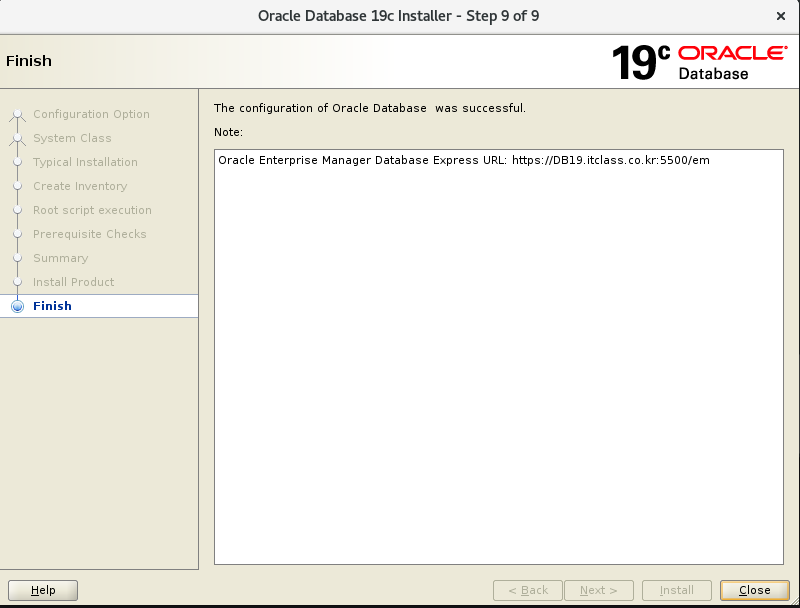Select the Configuration Option step
Image resolution: width=800 pixels, height=608 pixels.
pos(91,114)
